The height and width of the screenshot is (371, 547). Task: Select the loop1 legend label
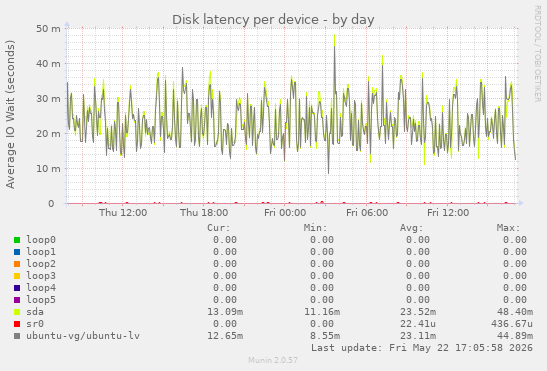pyautogui.click(x=41, y=252)
